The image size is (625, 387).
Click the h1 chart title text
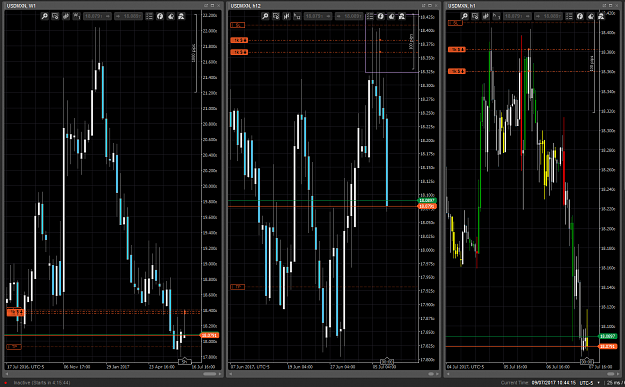click(462, 6)
